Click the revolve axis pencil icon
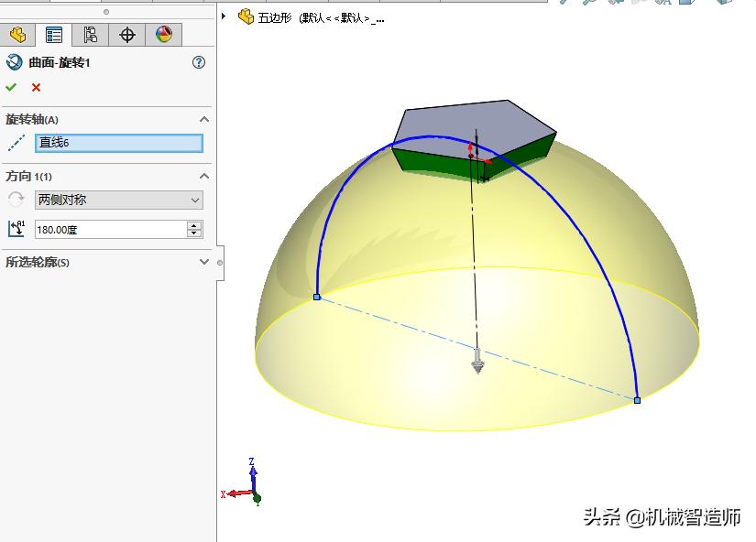This screenshot has height=542, width=756. click(x=15, y=143)
